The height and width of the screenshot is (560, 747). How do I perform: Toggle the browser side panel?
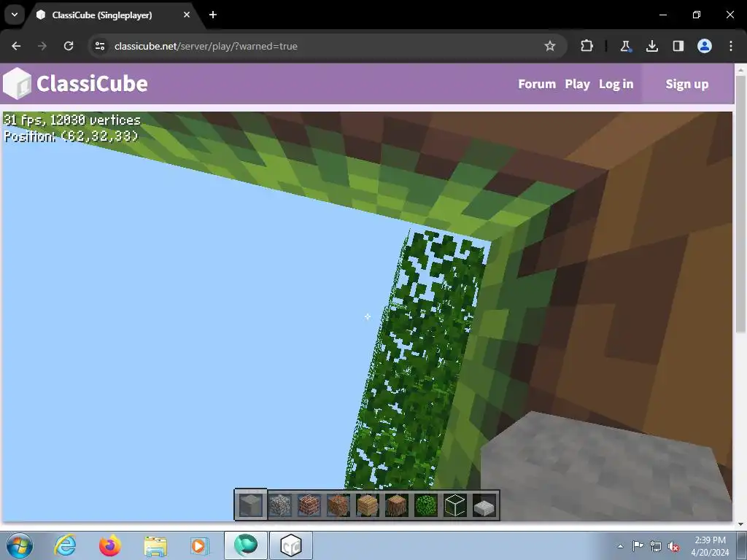point(678,46)
